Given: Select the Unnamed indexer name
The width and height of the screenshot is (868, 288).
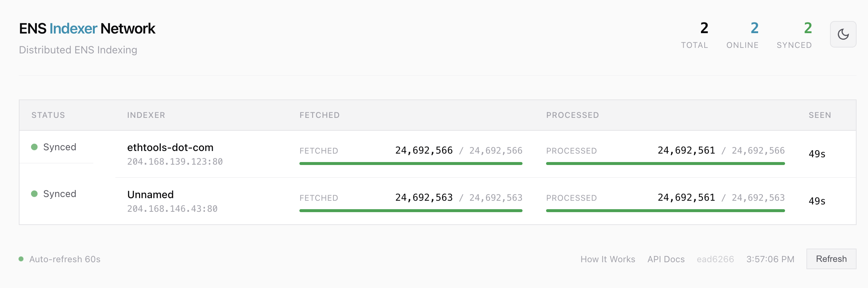Looking at the screenshot, I should (150, 194).
